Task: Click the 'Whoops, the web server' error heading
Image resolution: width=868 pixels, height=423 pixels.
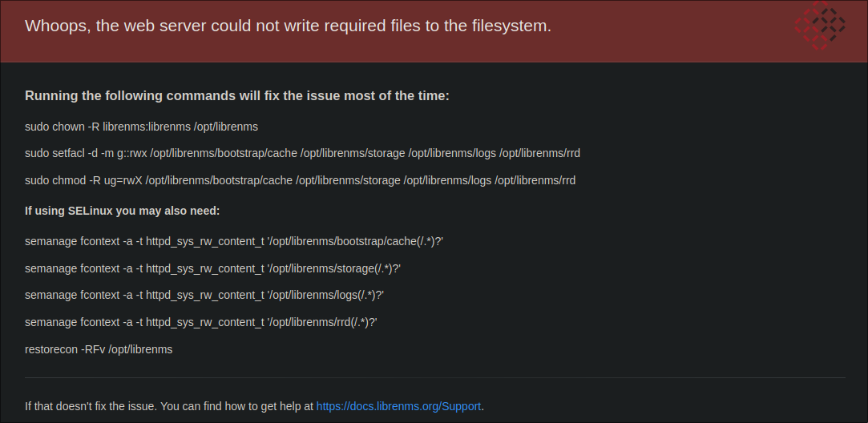Action: pos(288,26)
